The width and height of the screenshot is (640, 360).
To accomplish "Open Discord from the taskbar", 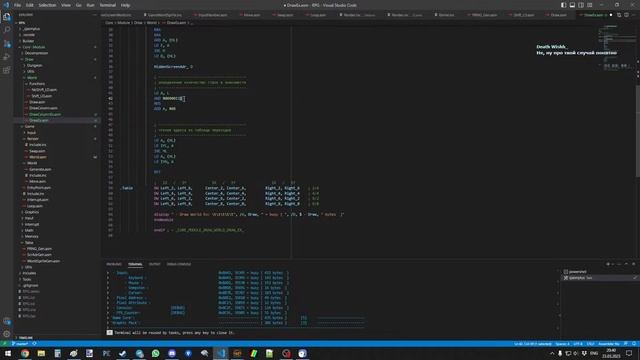I will 172,353.
